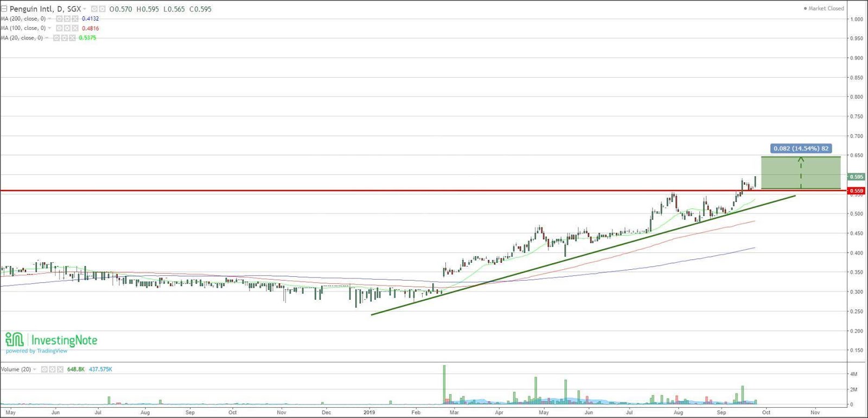This screenshot has width=868, height=418.
Task: Click the green 0.595 last price tag
Action: [x=857, y=177]
